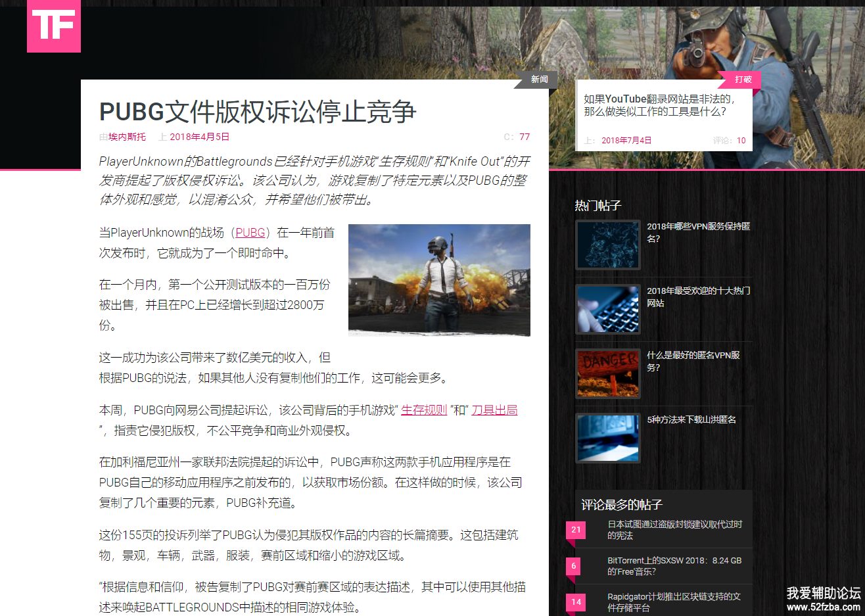Viewport: 865px width, 616px height.
Task: Click the 热门帖子 section heading
Action: (x=598, y=206)
